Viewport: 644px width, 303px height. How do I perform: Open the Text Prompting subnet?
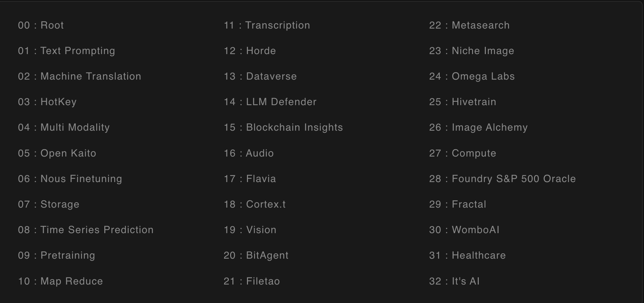(66, 51)
